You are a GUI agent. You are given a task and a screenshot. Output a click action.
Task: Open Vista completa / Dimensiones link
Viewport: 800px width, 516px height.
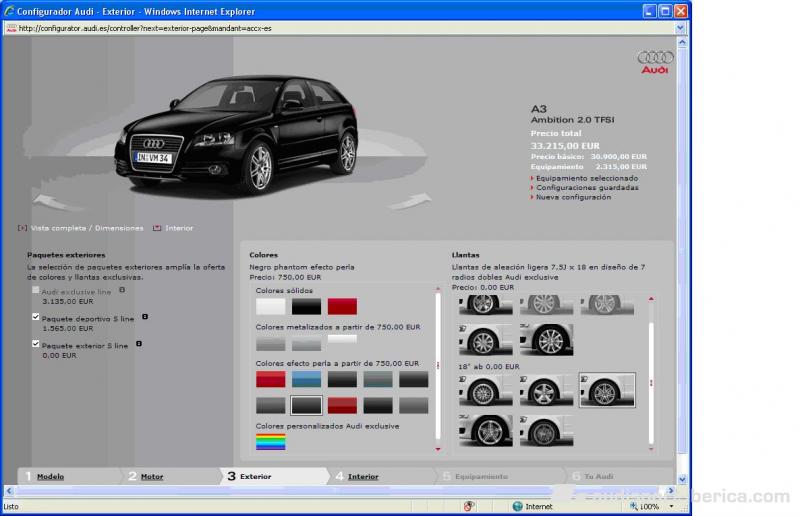point(87,228)
